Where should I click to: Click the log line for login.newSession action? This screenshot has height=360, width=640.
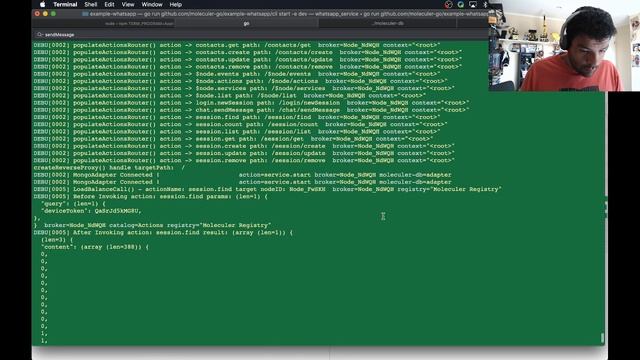click(x=251, y=103)
